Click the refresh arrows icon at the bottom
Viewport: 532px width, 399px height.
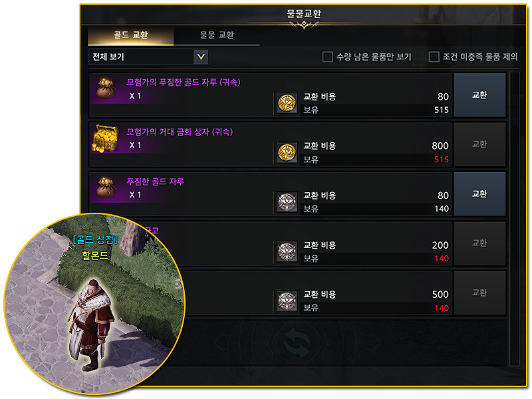(297, 343)
